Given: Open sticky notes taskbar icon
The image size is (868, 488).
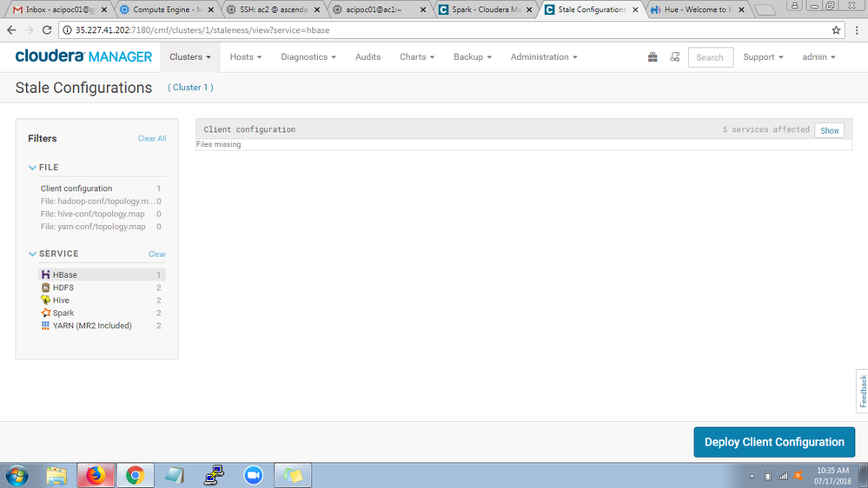Looking at the screenshot, I should [292, 475].
